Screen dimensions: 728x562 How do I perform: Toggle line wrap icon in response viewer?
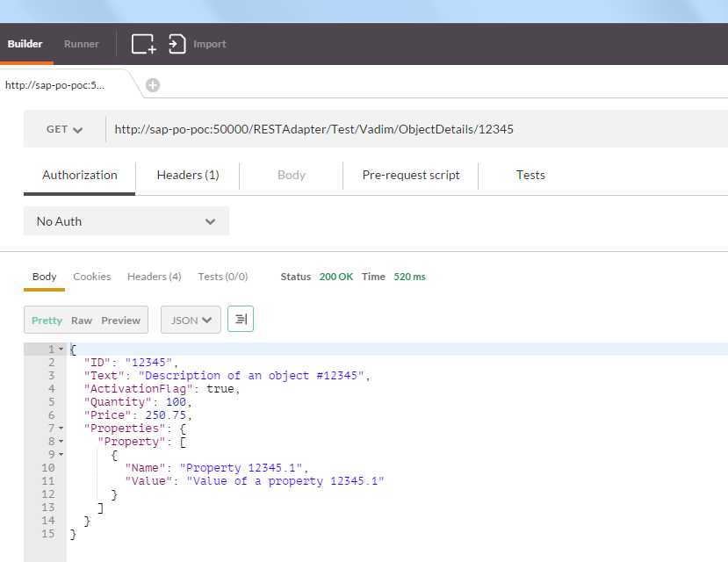241,319
